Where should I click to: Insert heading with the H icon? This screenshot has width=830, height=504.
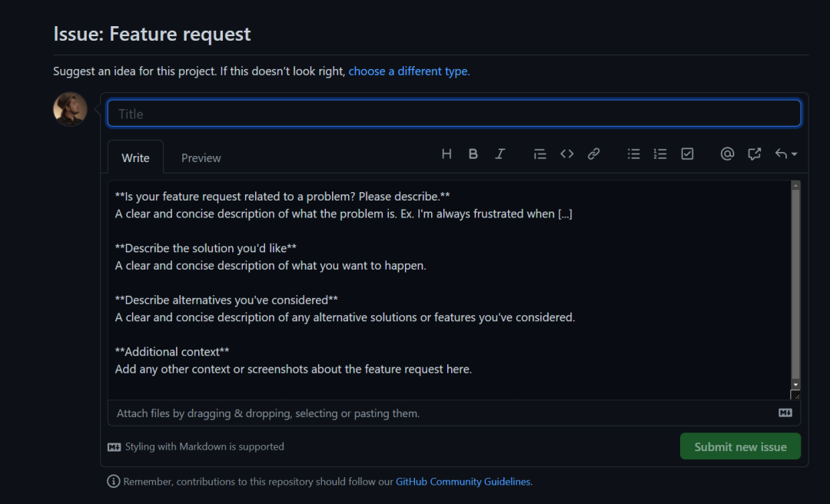447,154
